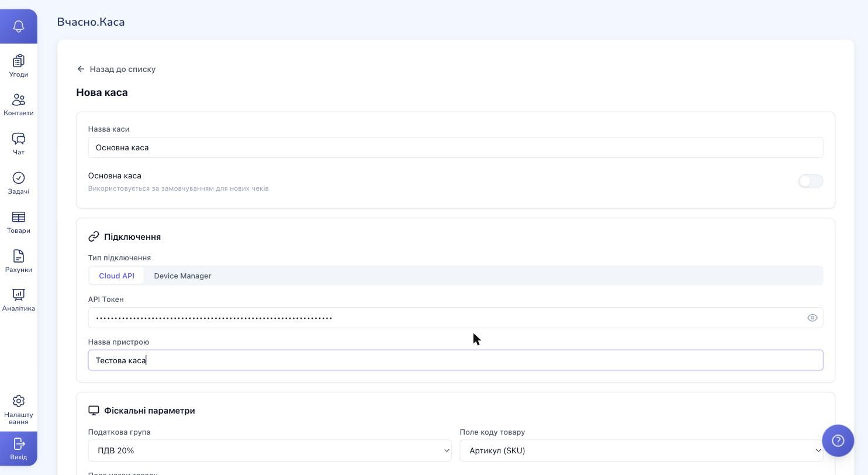Click Підключення section heading
The image size is (868, 475).
point(132,237)
